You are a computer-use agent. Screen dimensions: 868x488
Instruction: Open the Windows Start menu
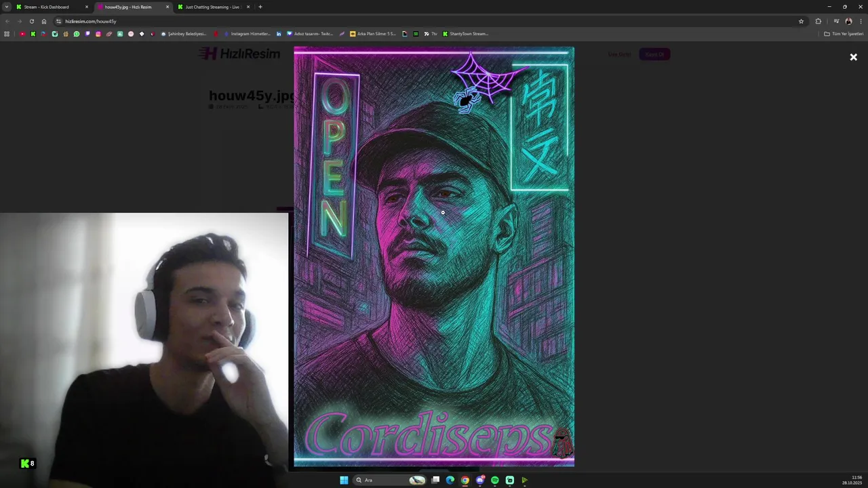click(x=344, y=480)
